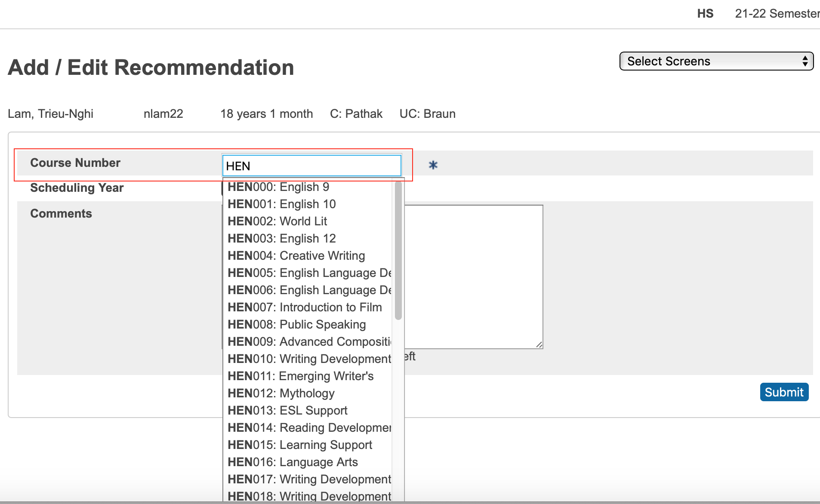Pick HEN016: Language Arts option
The width and height of the screenshot is (820, 504).
(x=293, y=462)
